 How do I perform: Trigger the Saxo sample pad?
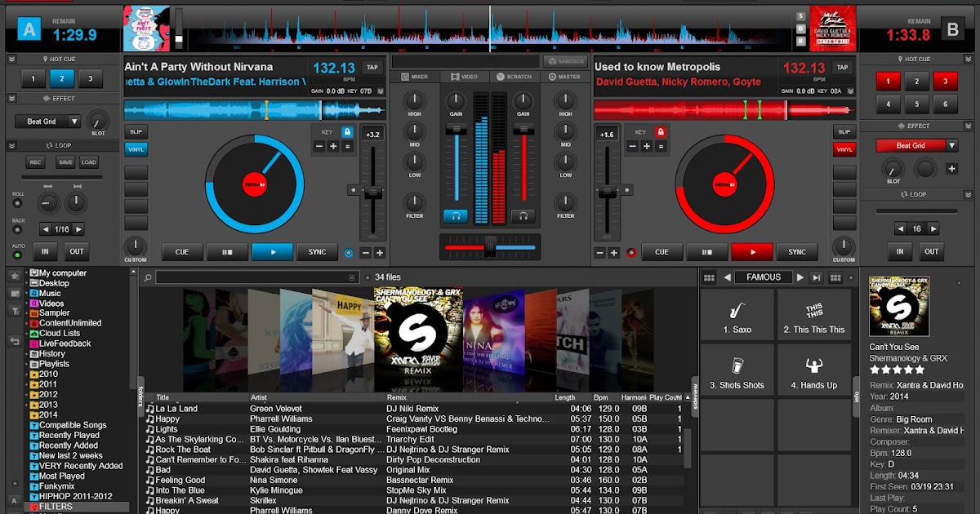737,316
